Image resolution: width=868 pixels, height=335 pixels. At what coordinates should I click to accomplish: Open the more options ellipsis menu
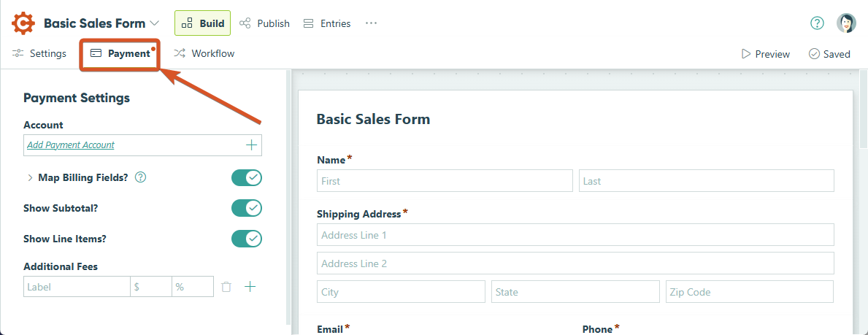(x=371, y=23)
